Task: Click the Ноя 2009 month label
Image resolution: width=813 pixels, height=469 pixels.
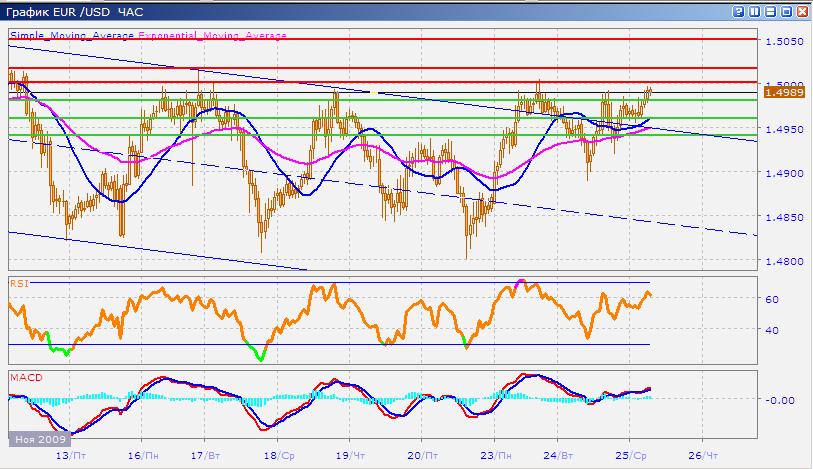Action: click(40, 439)
